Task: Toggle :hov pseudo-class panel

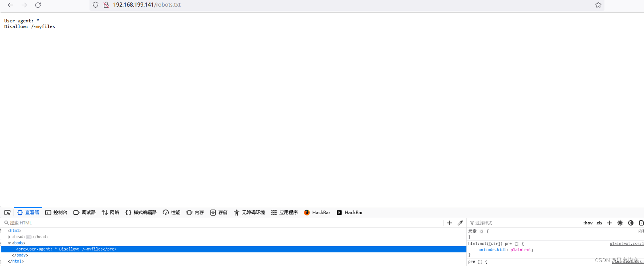Action: pos(588,223)
